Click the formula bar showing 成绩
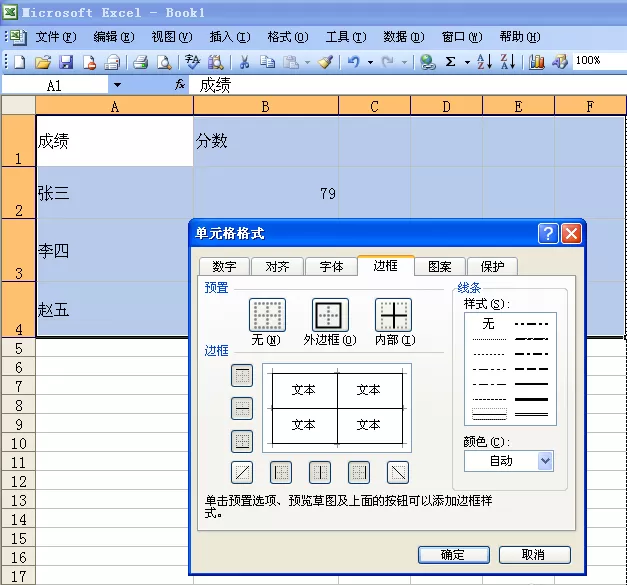The height and width of the screenshot is (585, 627). click(x=407, y=85)
